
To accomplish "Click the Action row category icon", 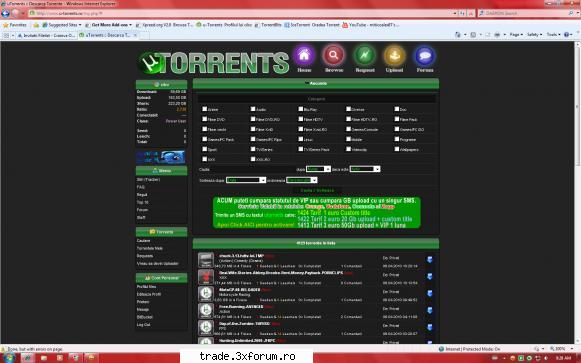I will coord(206,310).
